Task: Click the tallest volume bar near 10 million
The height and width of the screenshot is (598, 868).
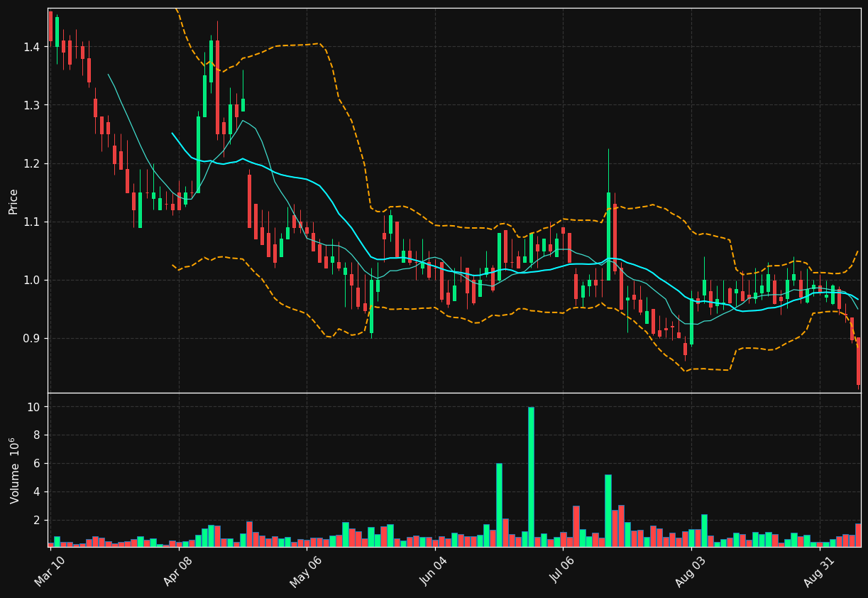Action: click(531, 477)
